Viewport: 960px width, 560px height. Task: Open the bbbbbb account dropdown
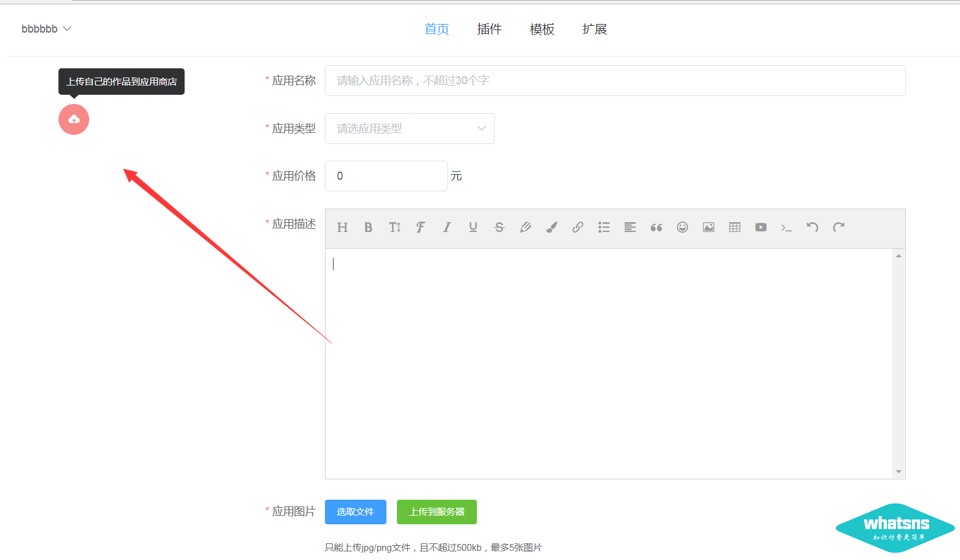(46, 29)
